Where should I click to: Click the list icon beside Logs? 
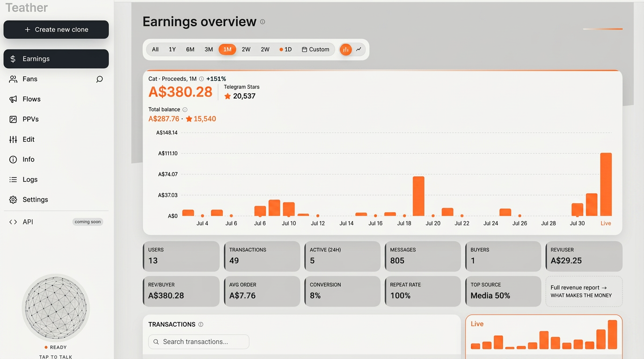[13, 179]
